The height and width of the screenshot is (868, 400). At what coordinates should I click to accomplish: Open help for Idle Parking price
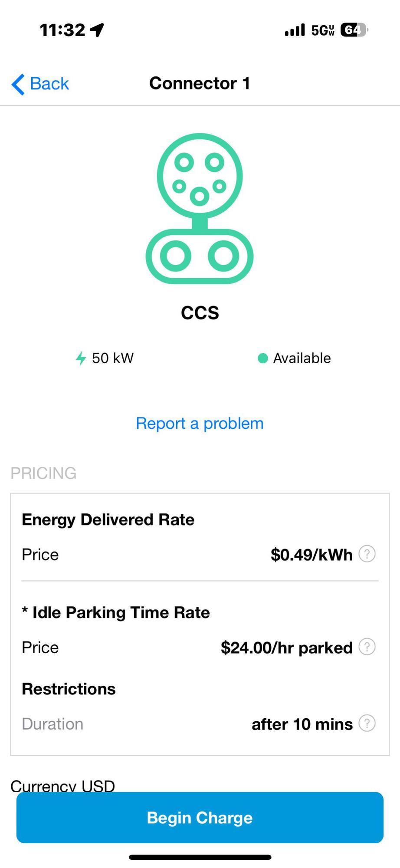[x=367, y=647]
